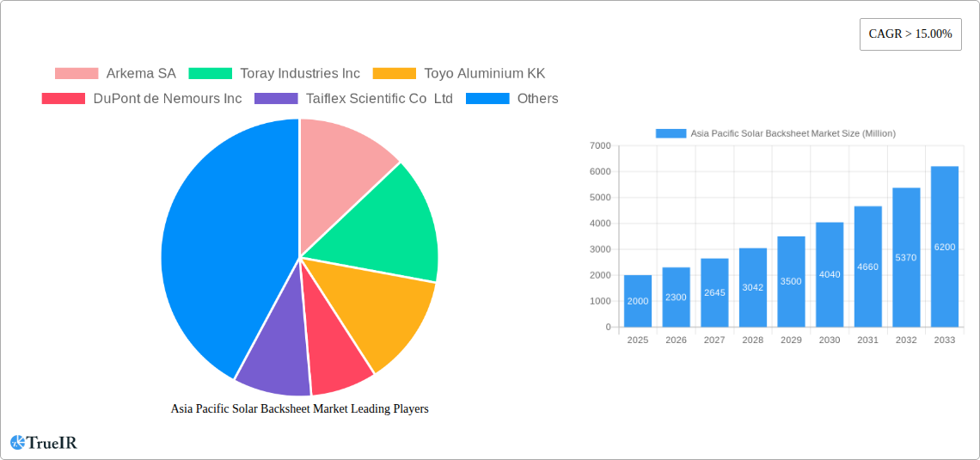Image resolution: width=980 pixels, height=460 pixels.
Task: Click the 2027 bar labeled 2645
Action: 714,292
